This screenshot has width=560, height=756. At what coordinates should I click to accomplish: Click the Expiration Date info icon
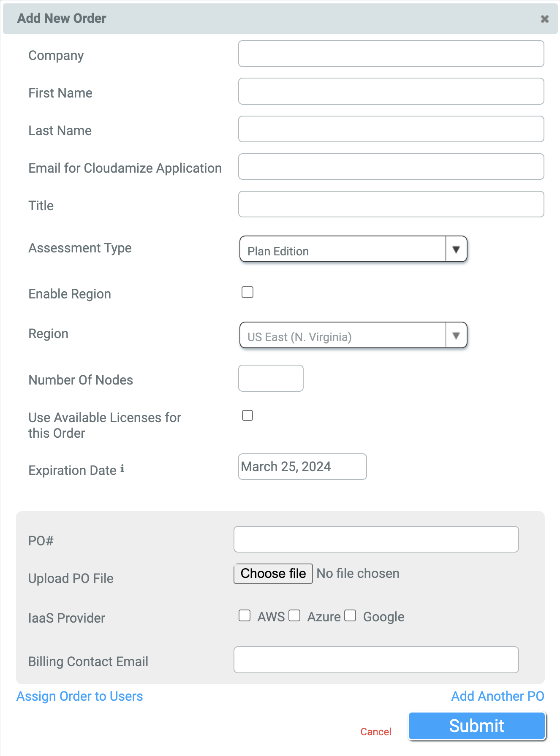pyautogui.click(x=122, y=469)
